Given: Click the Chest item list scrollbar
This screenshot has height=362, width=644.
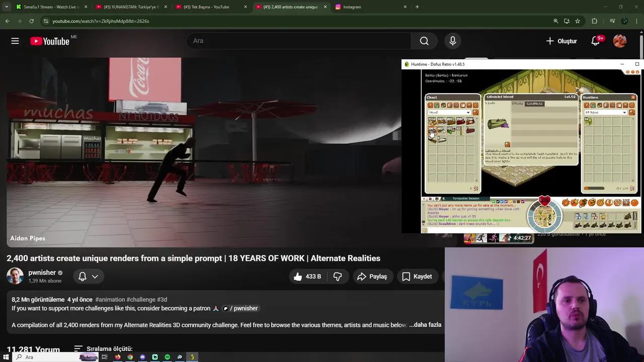Looking at the screenshot, I should [476, 149].
